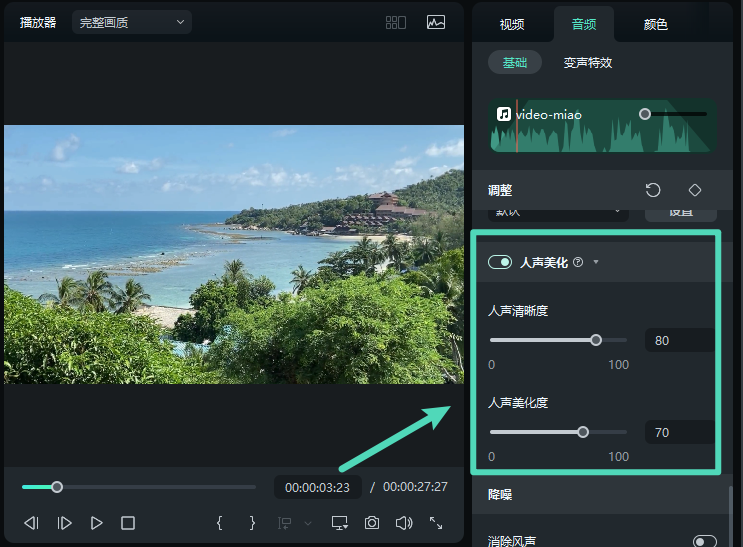The height and width of the screenshot is (547, 743).
Task: Click the current timecode 00:00:03:23 field
Action: (317, 487)
